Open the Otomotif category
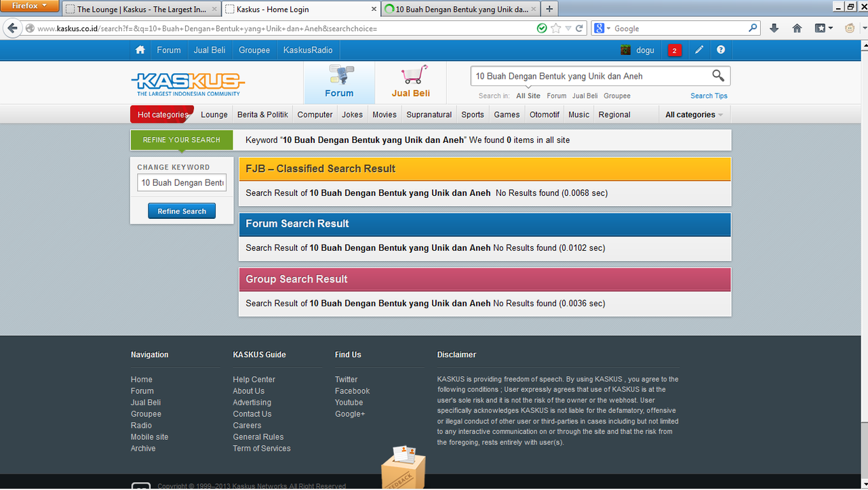Image resolution: width=868 pixels, height=490 pixels. 545,115
